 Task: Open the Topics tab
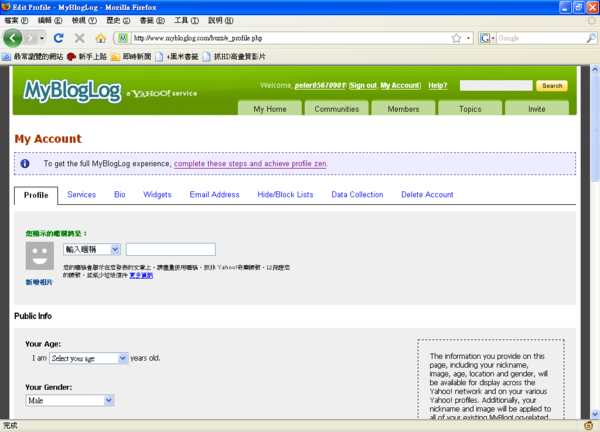click(x=470, y=109)
